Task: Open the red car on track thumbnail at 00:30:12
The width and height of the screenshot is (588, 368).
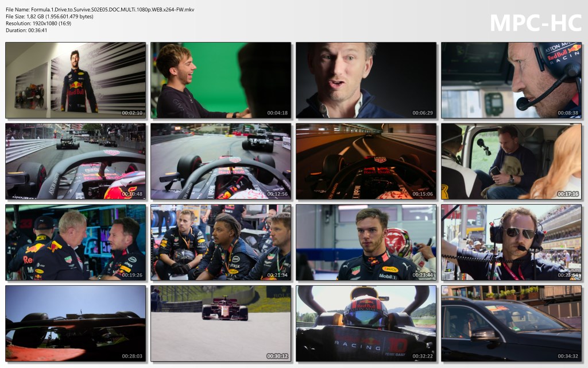Action: (x=221, y=323)
